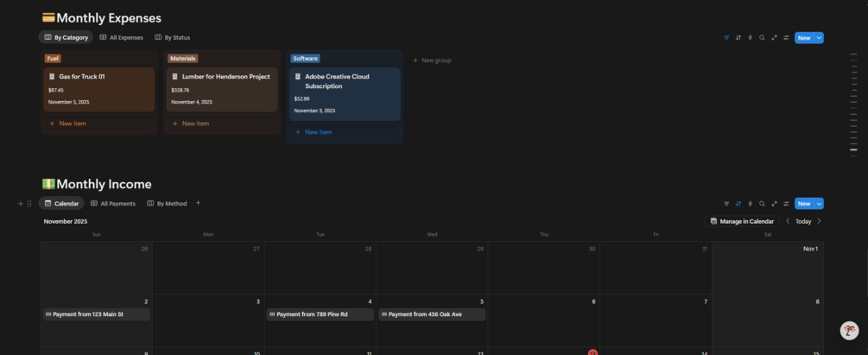Open Gas for Truck 01 expense card
The height and width of the screenshot is (355, 868).
point(99,90)
